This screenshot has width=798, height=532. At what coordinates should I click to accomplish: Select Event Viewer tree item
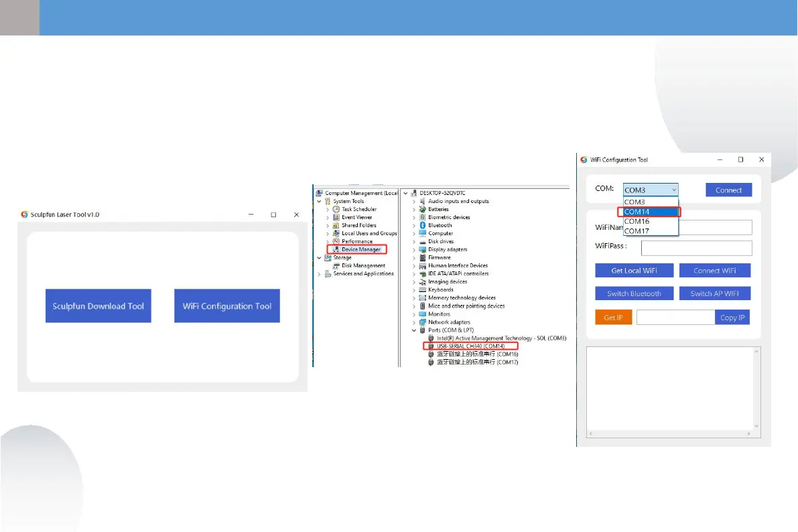click(x=356, y=217)
